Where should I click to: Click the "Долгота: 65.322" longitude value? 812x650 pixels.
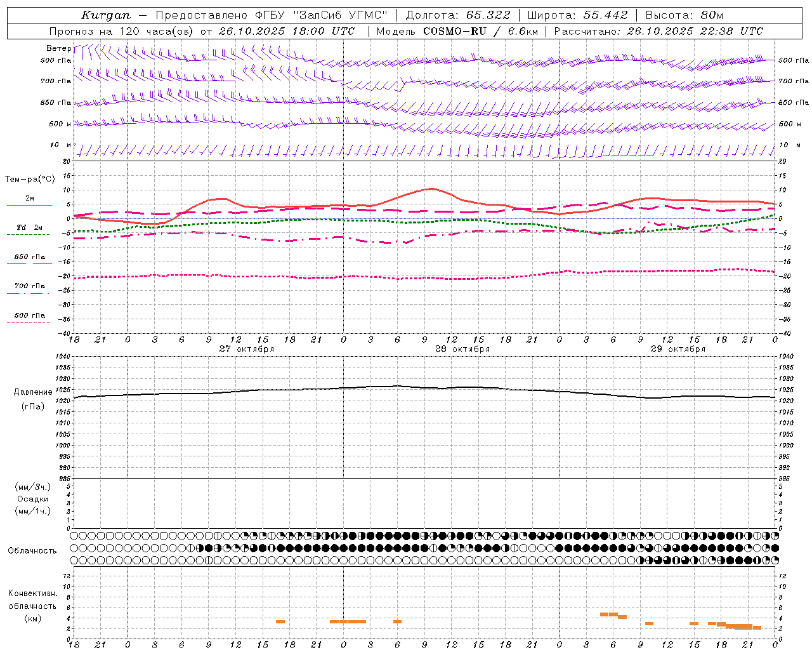(457, 15)
